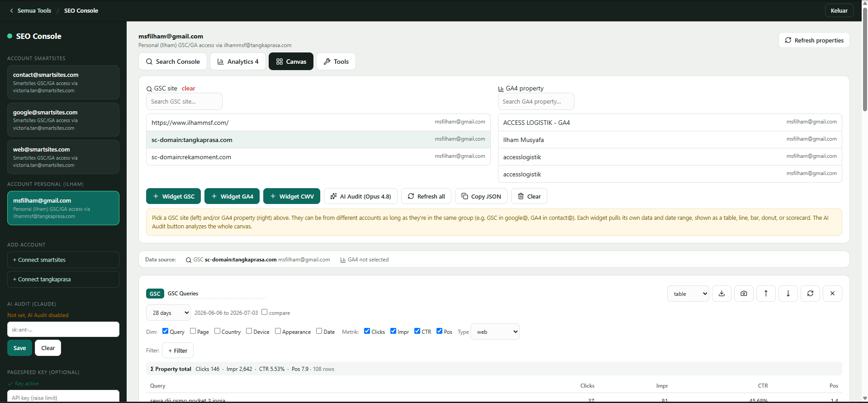This screenshot has width=868, height=403.
Task: Uncheck the CTR metric
Action: pyautogui.click(x=417, y=331)
